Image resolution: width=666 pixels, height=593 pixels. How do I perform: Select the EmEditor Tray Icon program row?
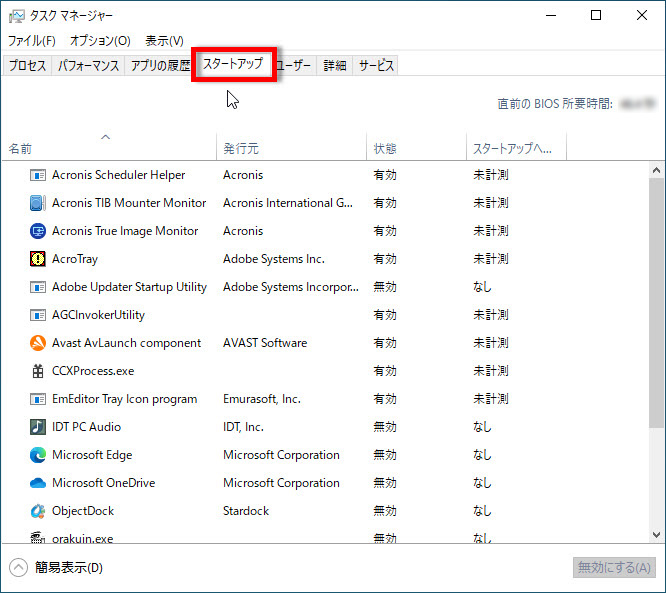tap(124, 399)
